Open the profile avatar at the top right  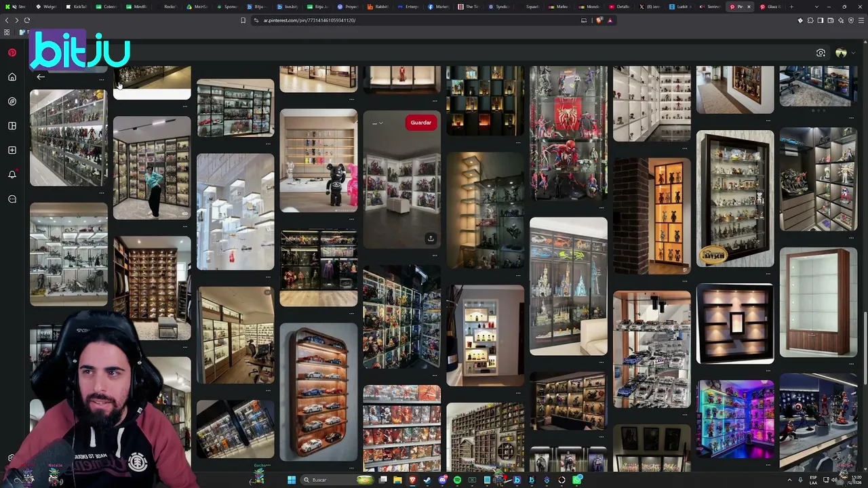841,53
